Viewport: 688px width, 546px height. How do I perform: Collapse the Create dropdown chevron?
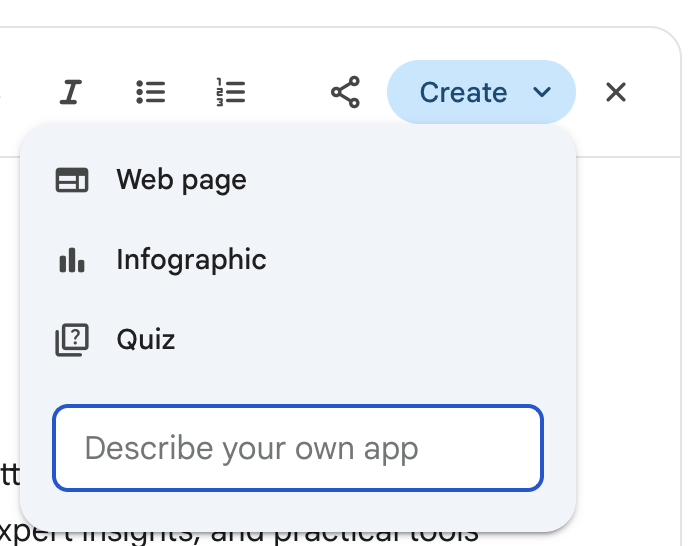click(x=542, y=93)
